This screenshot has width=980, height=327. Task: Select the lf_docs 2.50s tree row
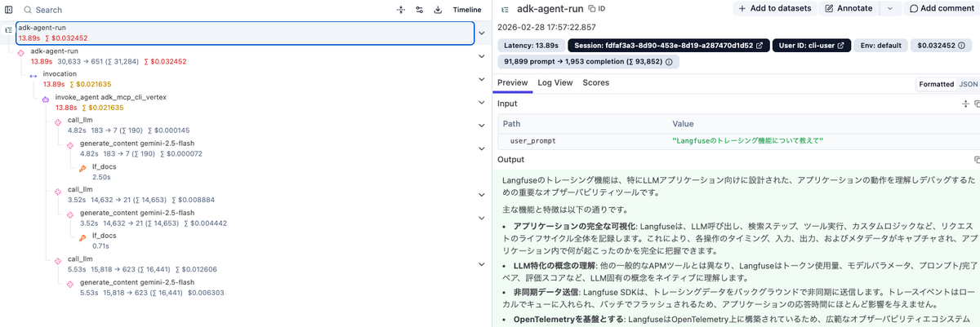pos(245,171)
